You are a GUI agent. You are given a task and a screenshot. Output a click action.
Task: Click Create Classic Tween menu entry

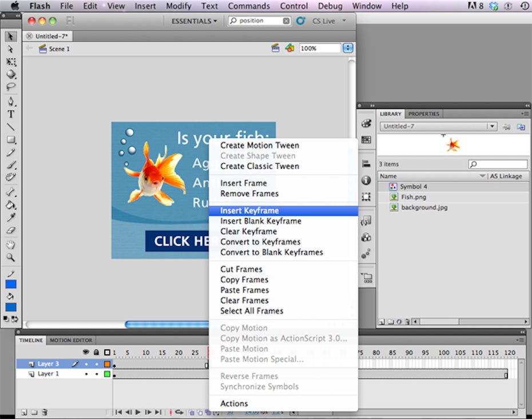pyautogui.click(x=260, y=166)
